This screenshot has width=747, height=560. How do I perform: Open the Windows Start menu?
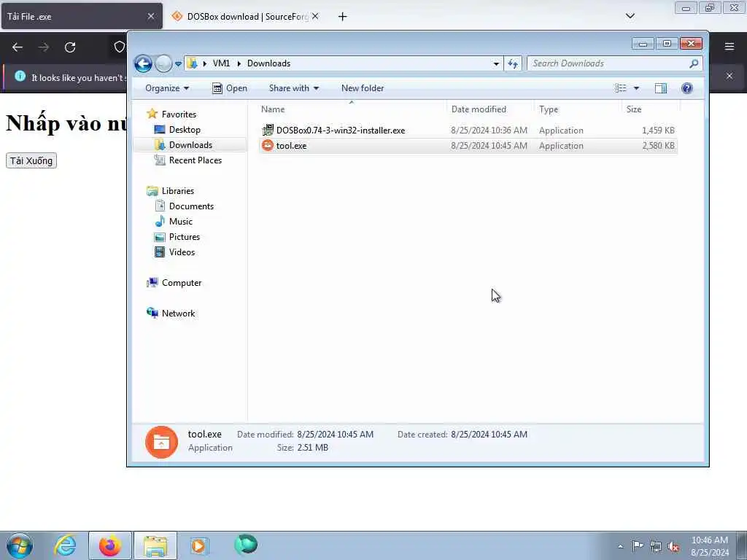pyautogui.click(x=20, y=545)
